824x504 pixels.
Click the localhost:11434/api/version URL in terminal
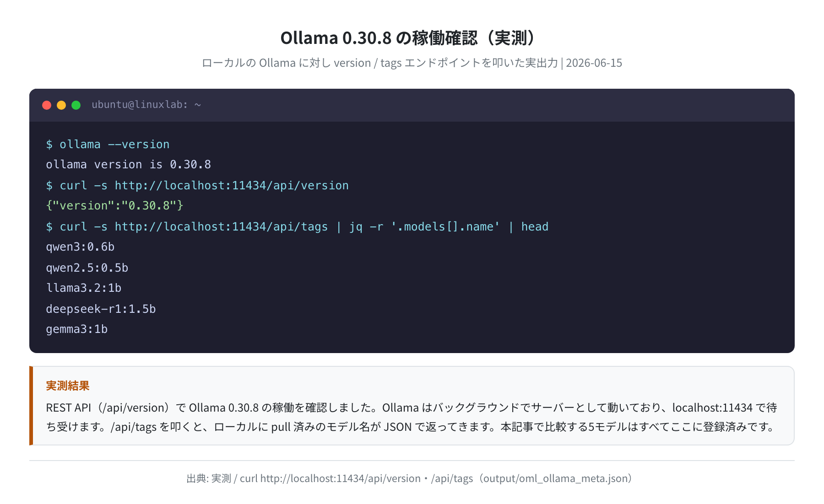pos(232,185)
